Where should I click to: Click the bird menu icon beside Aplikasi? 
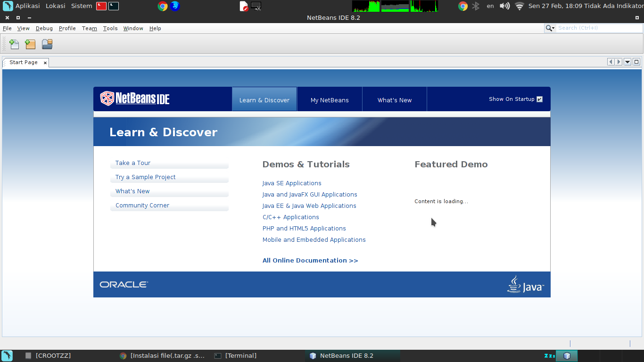click(x=8, y=6)
